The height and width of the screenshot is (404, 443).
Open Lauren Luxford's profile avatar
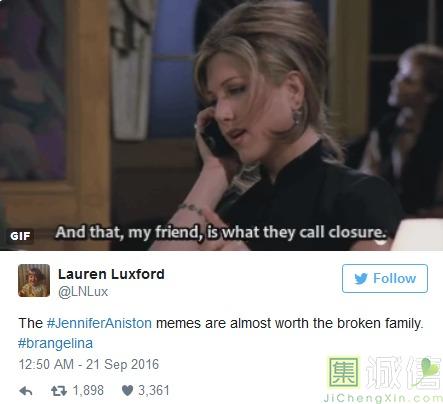pyautogui.click(x=34, y=280)
